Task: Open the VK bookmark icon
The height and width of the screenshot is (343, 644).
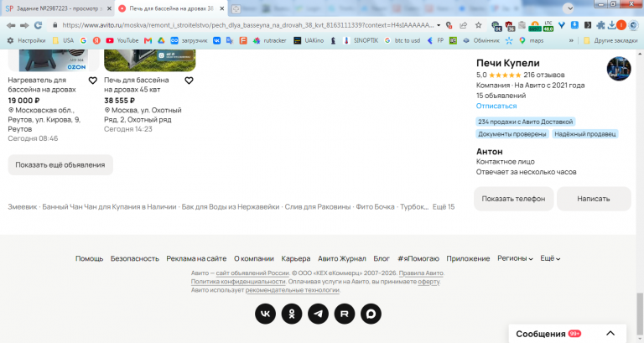Action: point(216,40)
